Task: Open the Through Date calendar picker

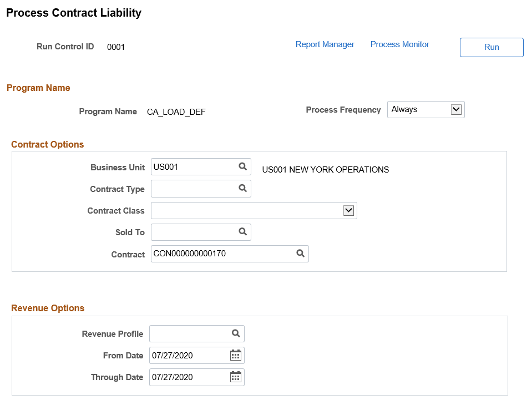Action: pyautogui.click(x=235, y=377)
